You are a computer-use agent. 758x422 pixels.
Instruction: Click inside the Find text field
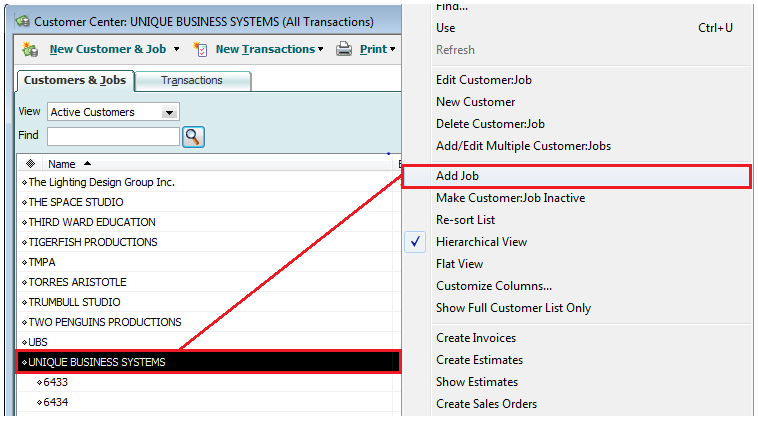(112, 136)
